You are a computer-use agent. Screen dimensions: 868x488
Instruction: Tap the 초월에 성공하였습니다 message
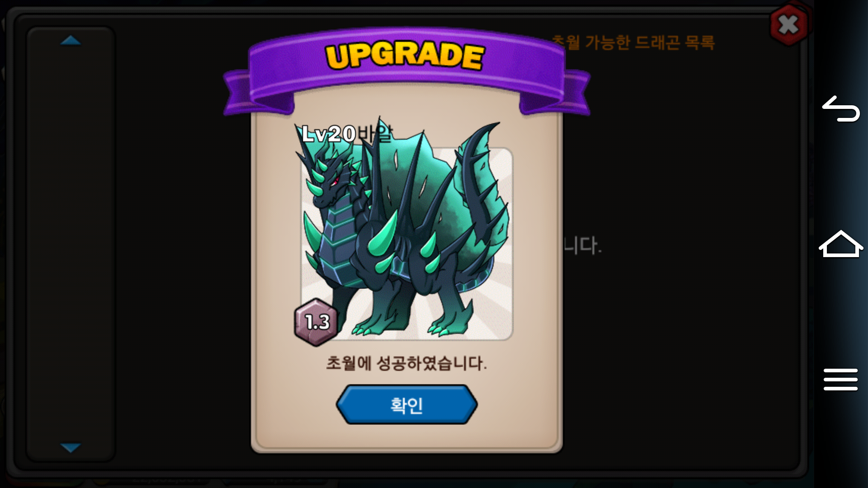click(x=406, y=363)
